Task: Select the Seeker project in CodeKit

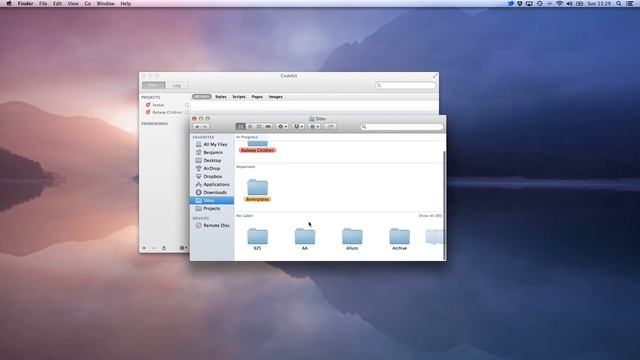Action: click(158, 105)
